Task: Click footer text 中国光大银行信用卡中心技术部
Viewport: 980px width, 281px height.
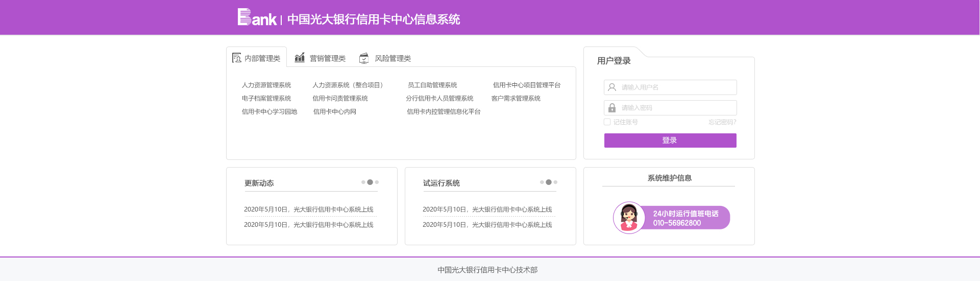Action: pyautogui.click(x=487, y=270)
